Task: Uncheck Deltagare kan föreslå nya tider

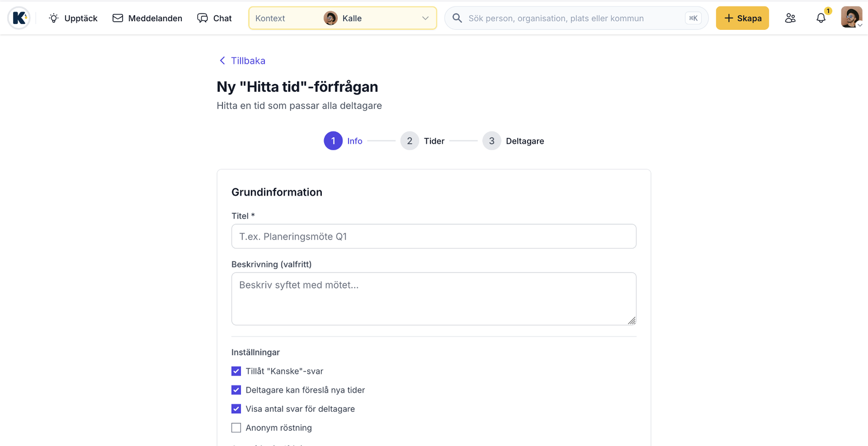Action: pyautogui.click(x=236, y=390)
